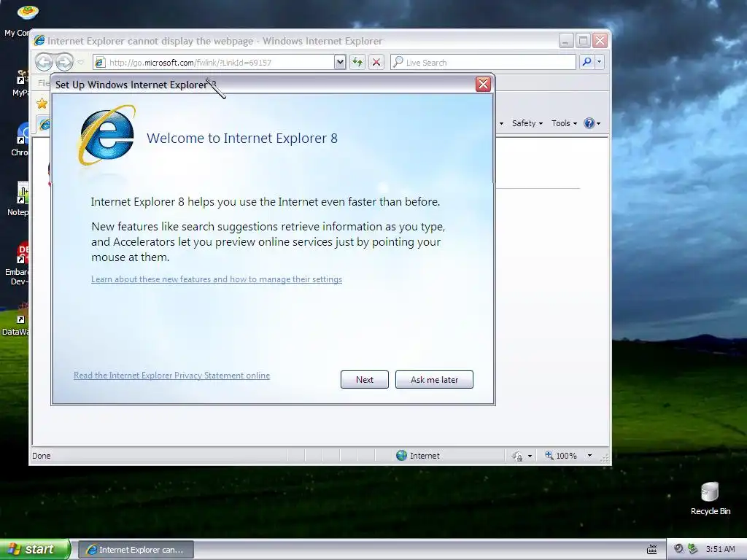This screenshot has height=560, width=747.
Task: Click the IE page icon in title bar
Action: [39, 41]
